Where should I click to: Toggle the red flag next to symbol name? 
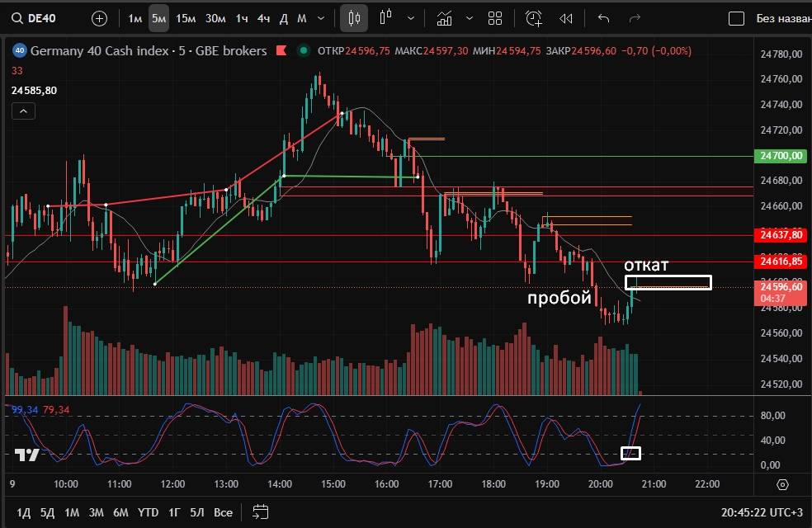(x=281, y=51)
